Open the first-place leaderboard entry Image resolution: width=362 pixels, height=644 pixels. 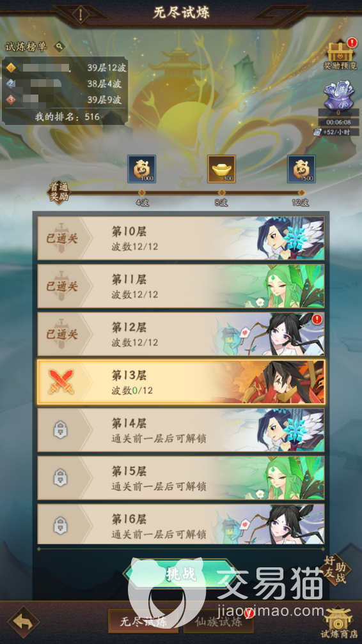65,68
